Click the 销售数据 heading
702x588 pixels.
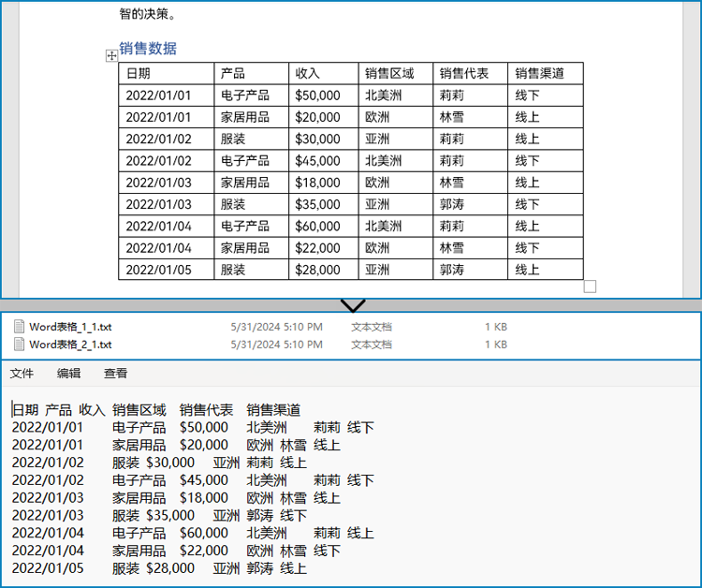click(x=148, y=49)
